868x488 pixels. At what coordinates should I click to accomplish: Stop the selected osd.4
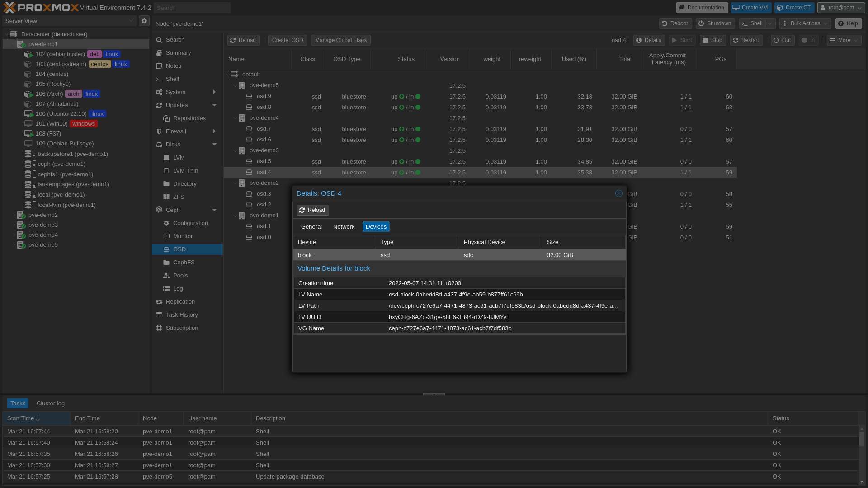point(712,40)
